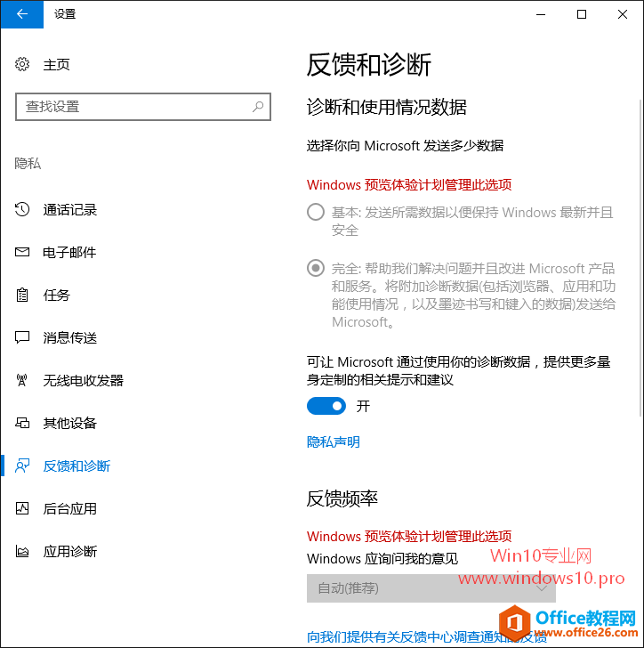Click the 诊断和使用情况数据 heading

(x=387, y=107)
